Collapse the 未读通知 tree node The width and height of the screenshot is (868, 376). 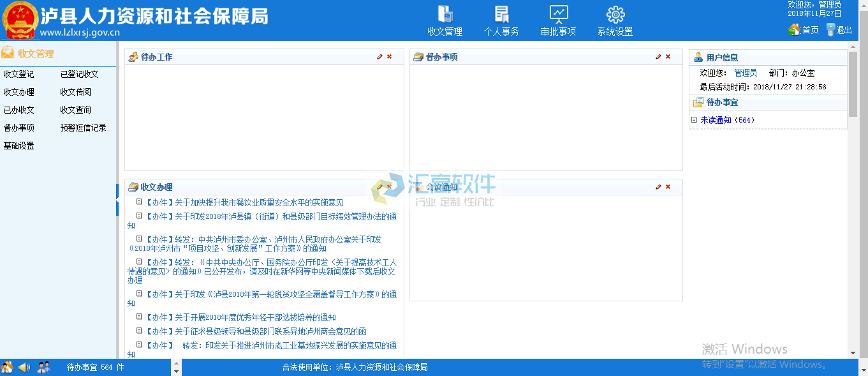coord(694,120)
